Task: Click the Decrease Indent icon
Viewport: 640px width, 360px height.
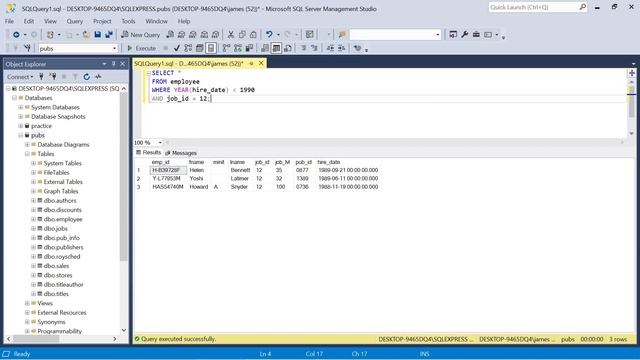Action: (330, 48)
